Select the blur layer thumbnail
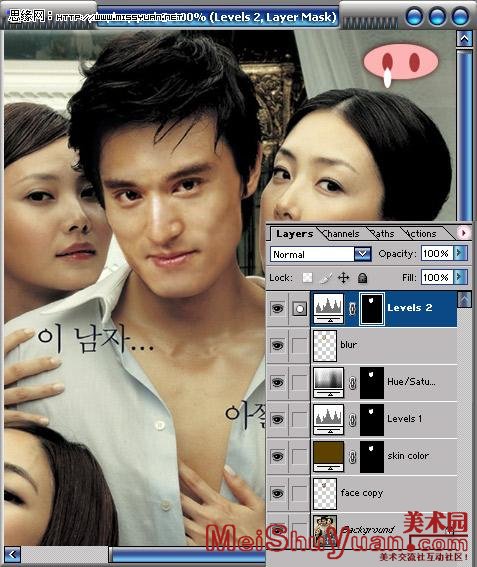The image size is (477, 567). [325, 346]
